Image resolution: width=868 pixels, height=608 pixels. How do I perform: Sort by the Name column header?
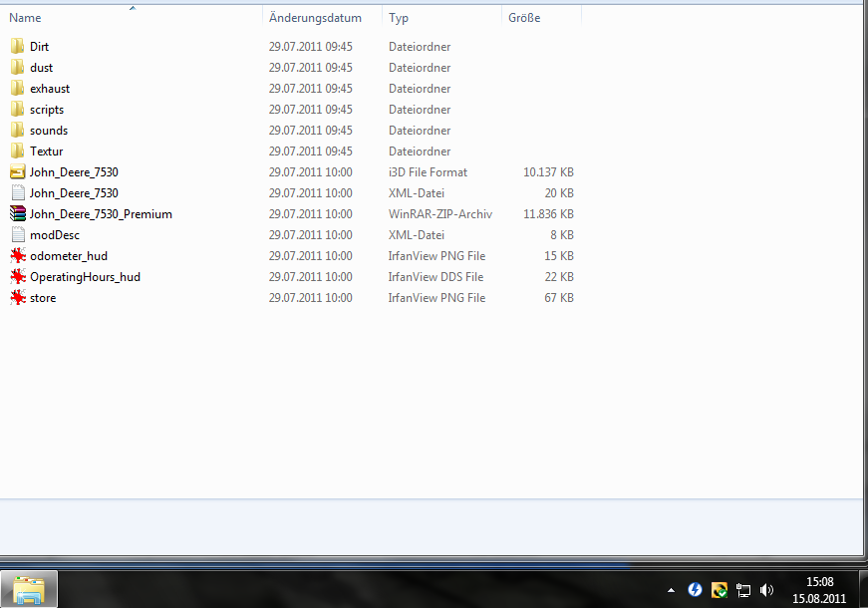(132, 18)
